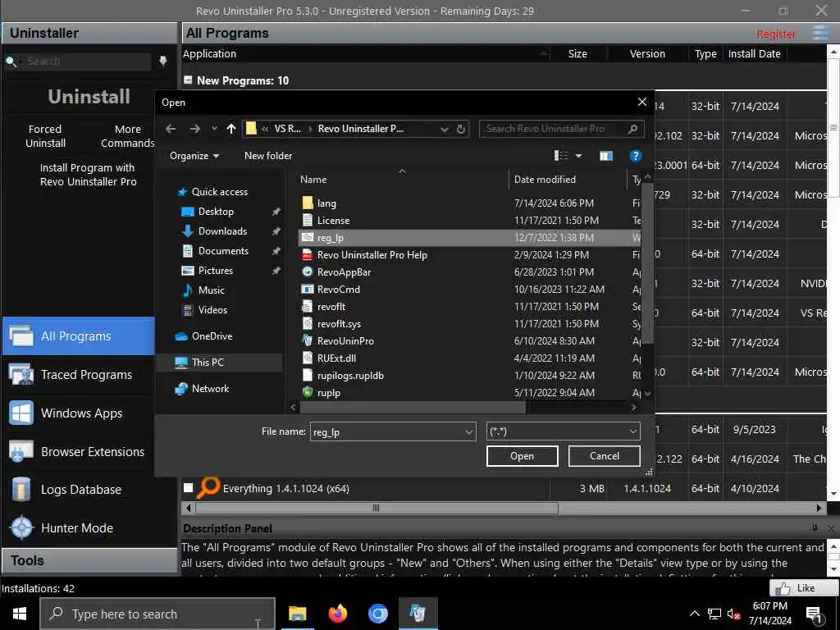The height and width of the screenshot is (630, 840).
Task: Open File Explorer from the taskbar
Action: (297, 614)
